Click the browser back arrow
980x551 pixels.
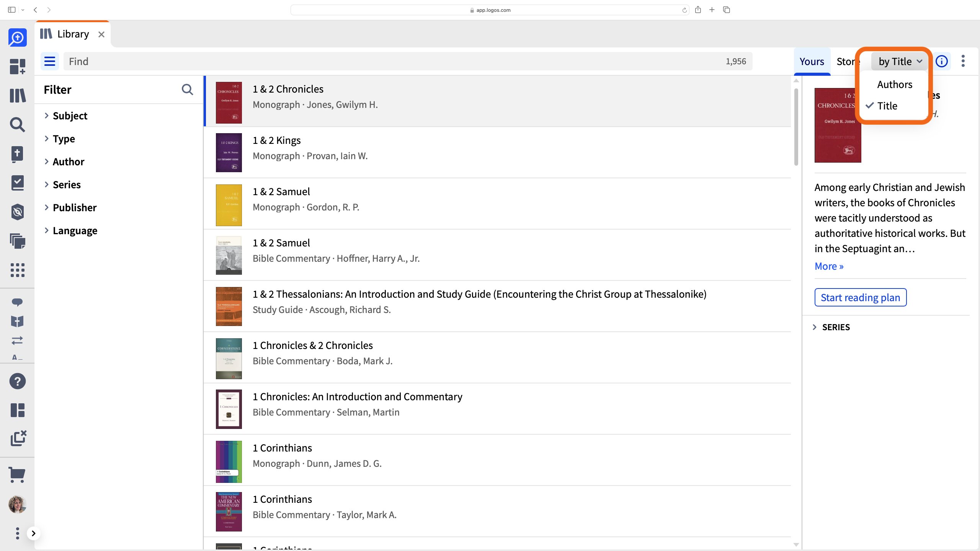click(35, 10)
